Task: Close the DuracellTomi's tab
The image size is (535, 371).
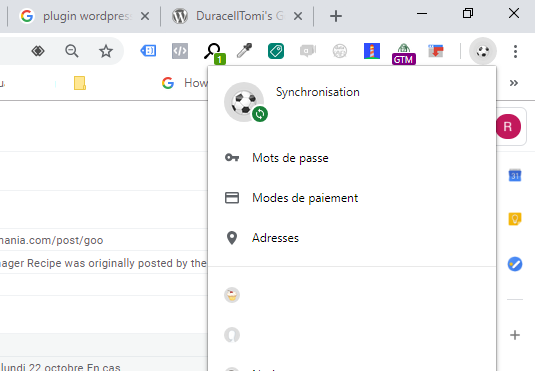Action: coord(298,16)
